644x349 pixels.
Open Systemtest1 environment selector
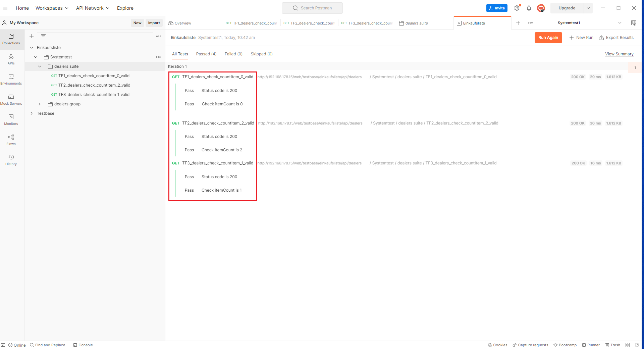click(x=590, y=23)
